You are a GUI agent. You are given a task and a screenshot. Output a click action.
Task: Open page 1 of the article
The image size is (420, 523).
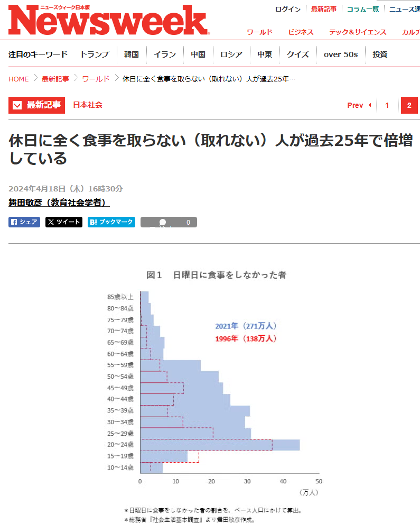coord(387,105)
